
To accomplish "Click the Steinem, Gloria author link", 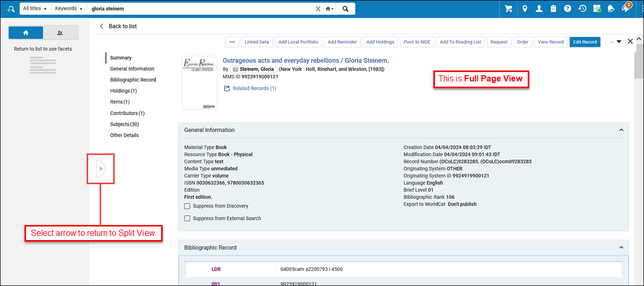I will coord(257,69).
